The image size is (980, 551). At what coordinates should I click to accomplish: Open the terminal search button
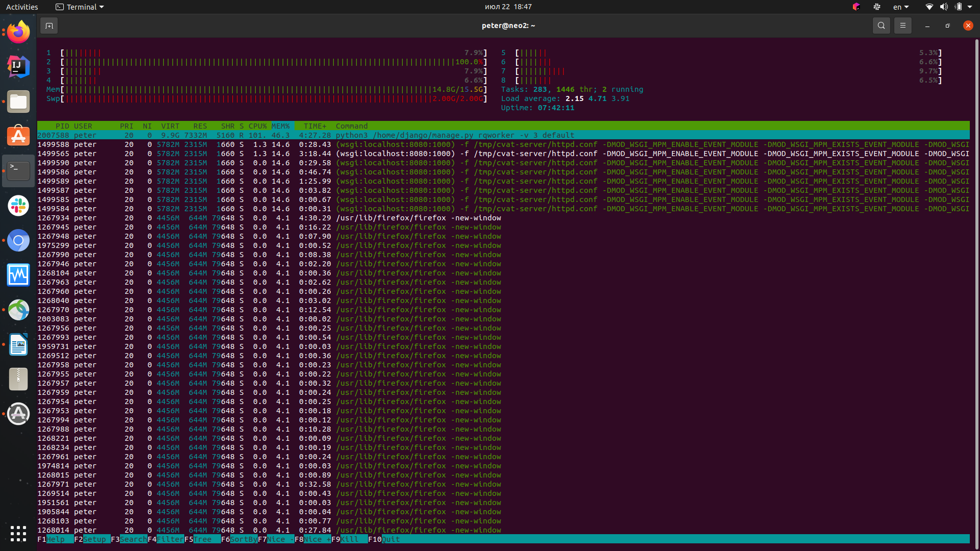pos(881,26)
